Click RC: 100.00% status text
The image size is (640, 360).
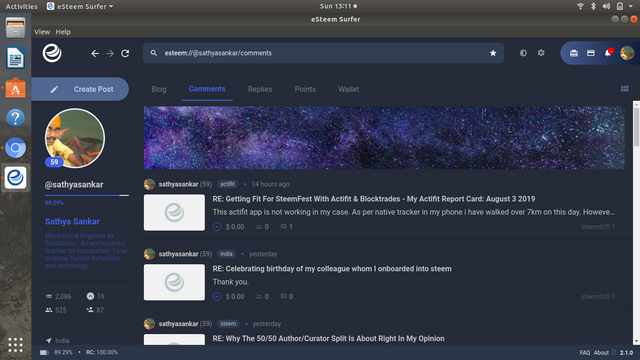(102, 352)
